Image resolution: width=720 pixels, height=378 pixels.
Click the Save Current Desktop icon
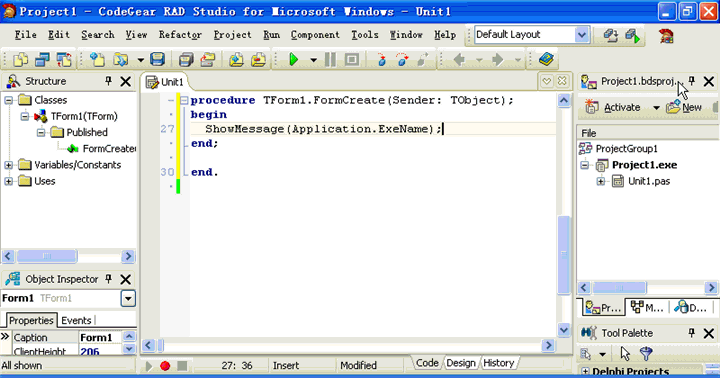(610, 35)
